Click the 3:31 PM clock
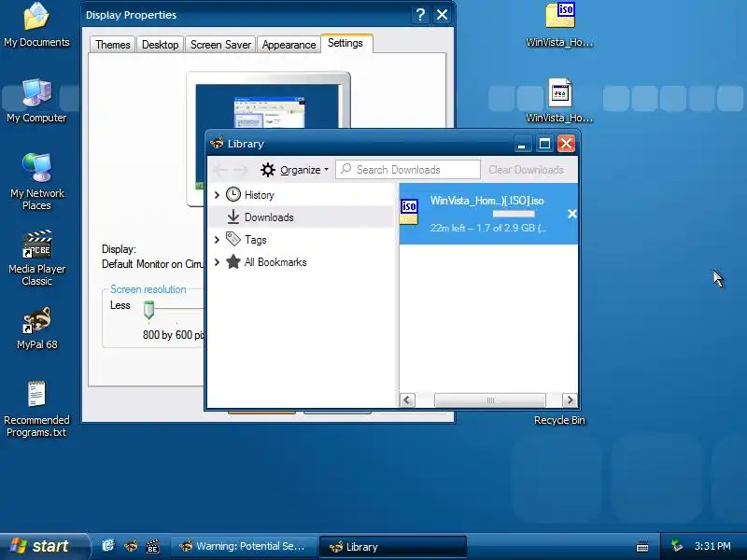The height and width of the screenshot is (560, 747). (712, 546)
